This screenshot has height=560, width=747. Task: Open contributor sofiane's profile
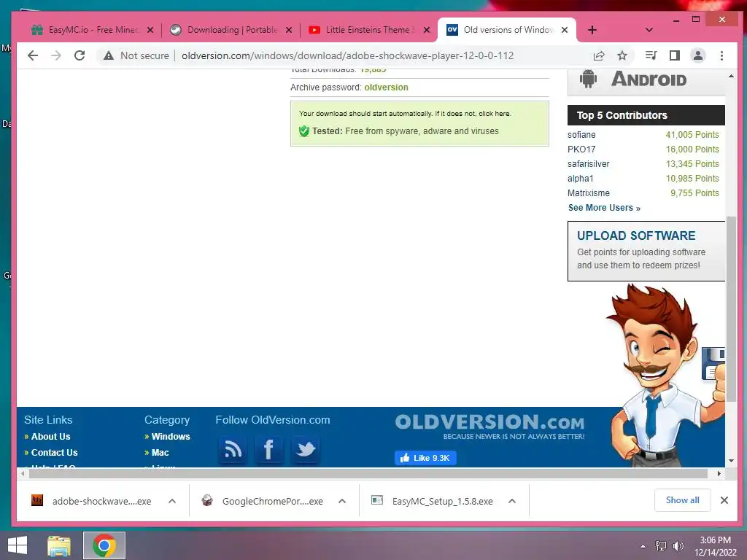581,135
